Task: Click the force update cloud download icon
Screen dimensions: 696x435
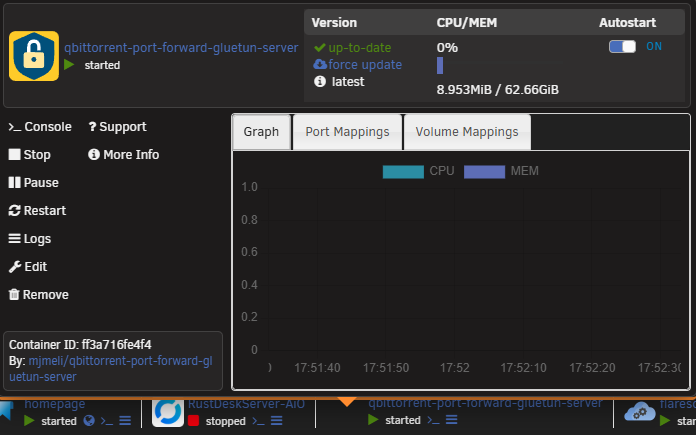Action: [320, 65]
